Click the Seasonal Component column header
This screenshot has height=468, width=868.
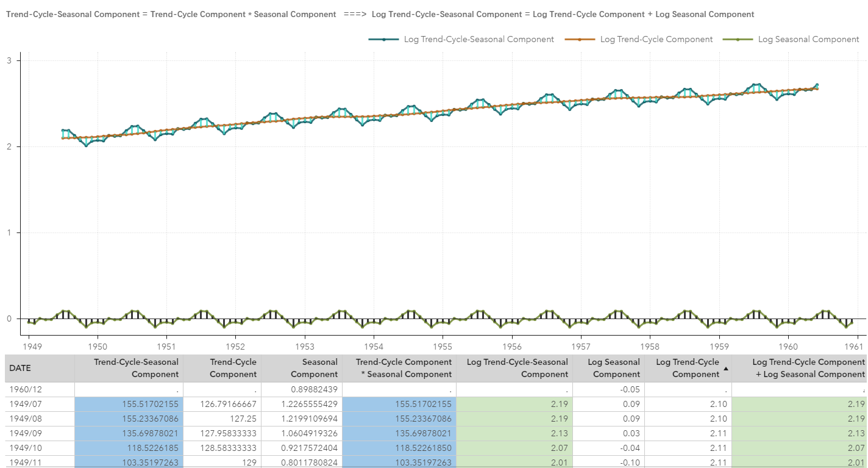(302, 368)
